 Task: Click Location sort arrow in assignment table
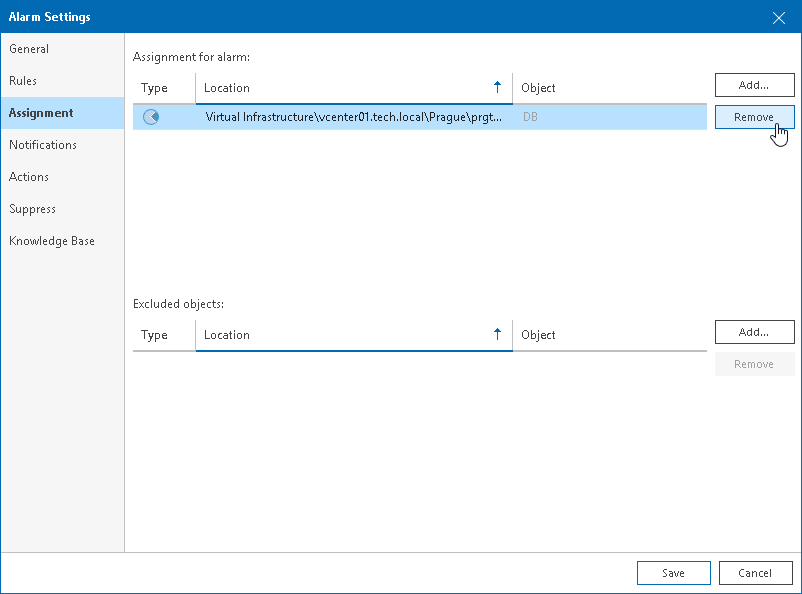[x=497, y=87]
